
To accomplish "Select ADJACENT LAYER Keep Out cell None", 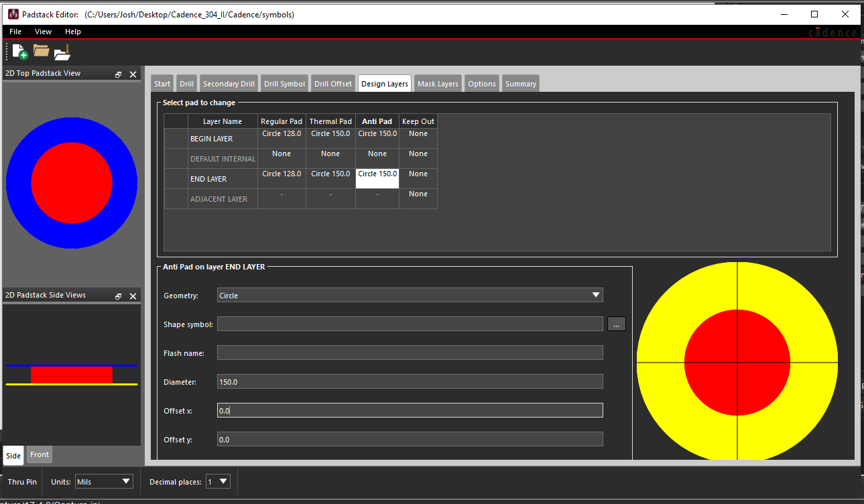I will tap(418, 199).
